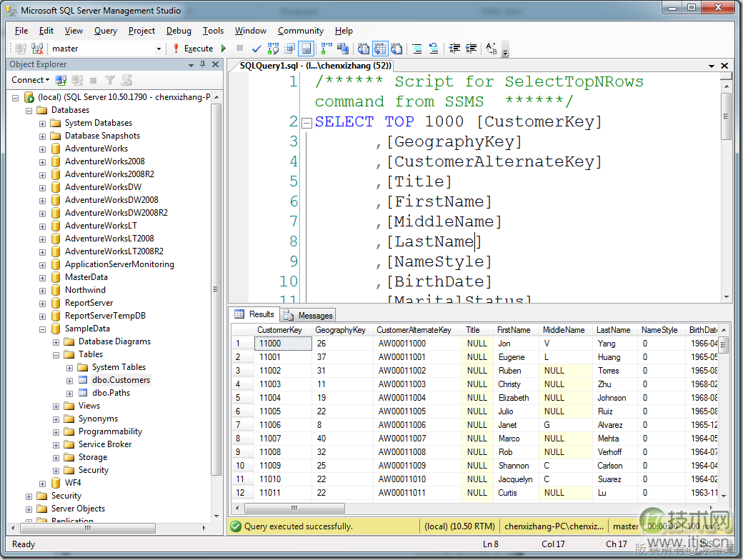Open the Debug menu
This screenshot has height=560, width=743.
point(179,31)
